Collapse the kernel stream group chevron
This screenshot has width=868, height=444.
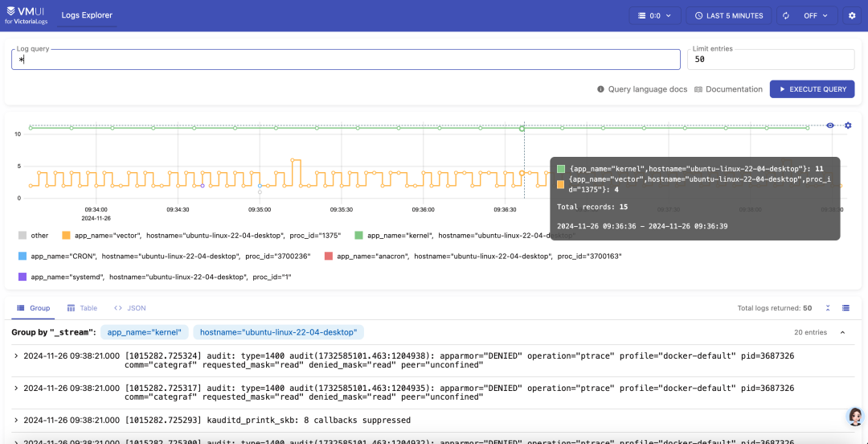coord(842,332)
